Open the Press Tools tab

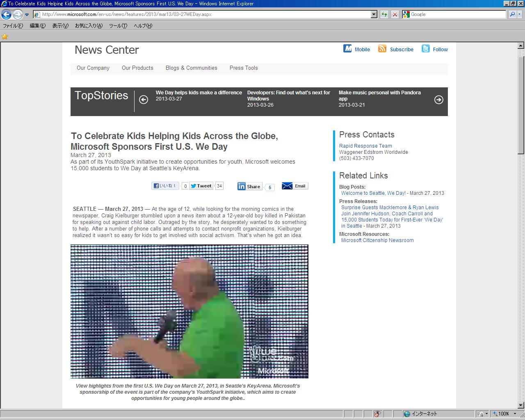(244, 68)
